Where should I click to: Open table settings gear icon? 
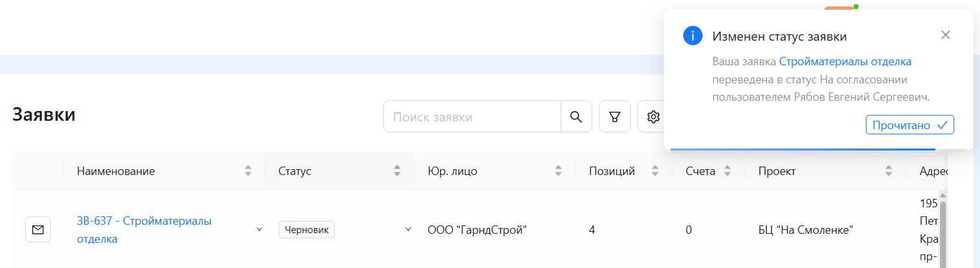[653, 117]
